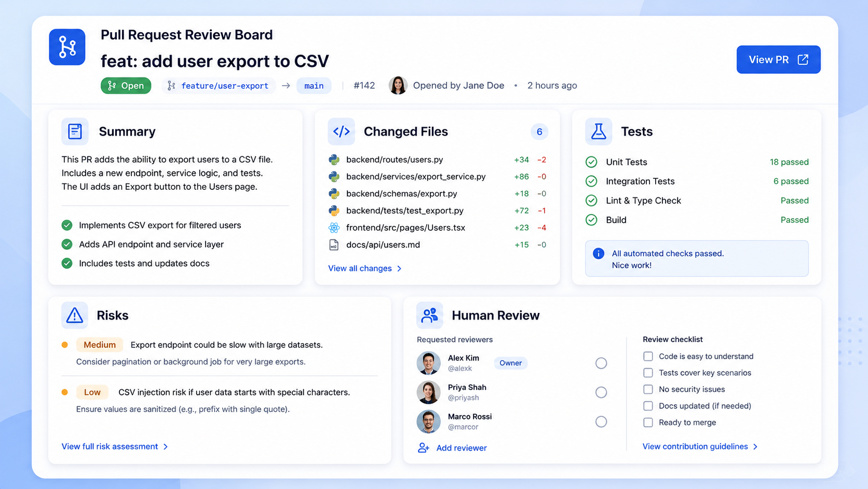Click the add reviewer person-plus icon
Screen dimensions: 868x489
424,448
